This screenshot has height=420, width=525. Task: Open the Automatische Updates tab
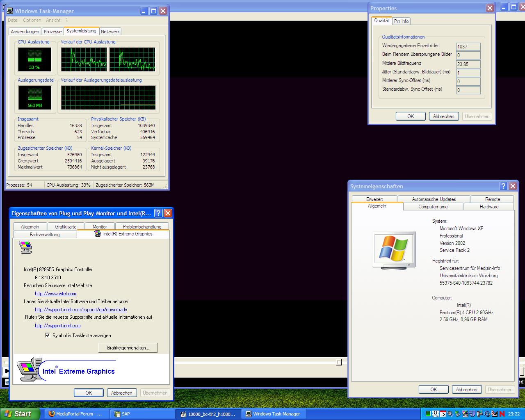(434, 199)
